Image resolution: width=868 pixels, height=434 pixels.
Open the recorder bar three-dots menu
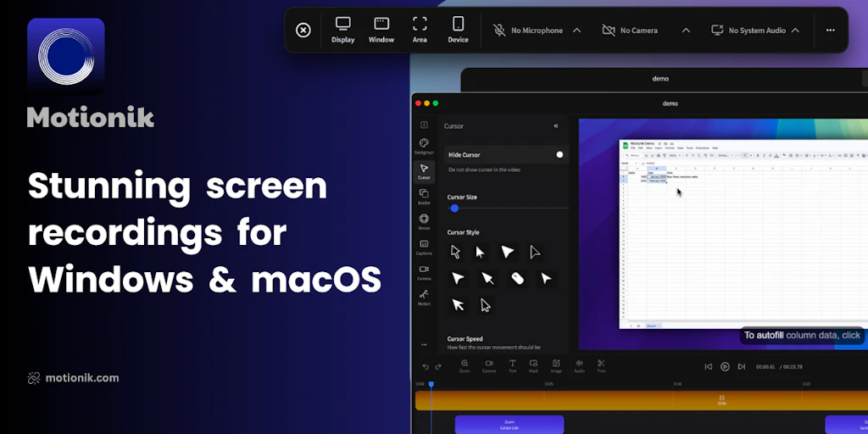830,31
